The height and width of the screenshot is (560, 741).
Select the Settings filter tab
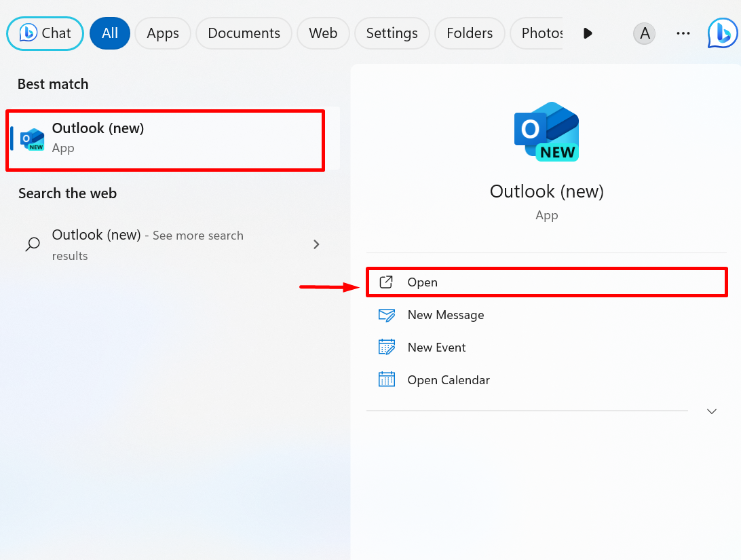pyautogui.click(x=392, y=33)
